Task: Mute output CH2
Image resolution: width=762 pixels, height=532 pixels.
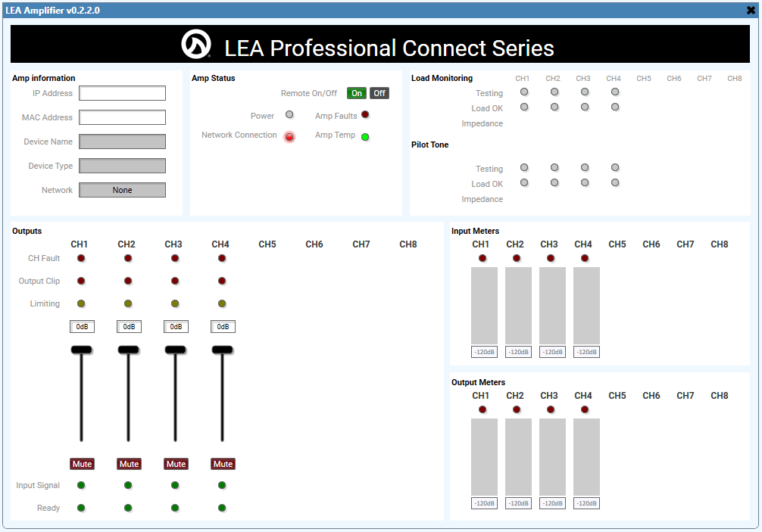Action: coord(130,464)
